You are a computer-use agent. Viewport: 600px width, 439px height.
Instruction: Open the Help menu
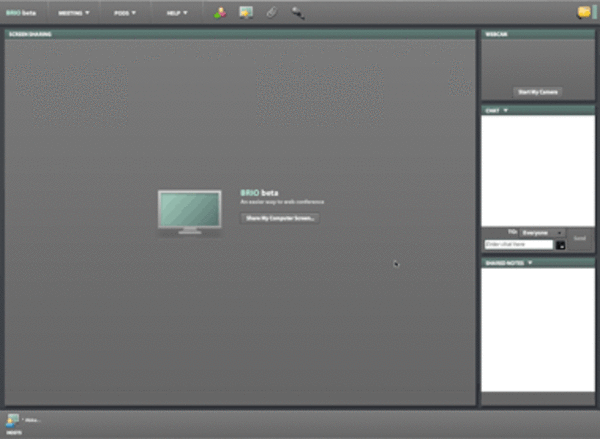pyautogui.click(x=177, y=13)
